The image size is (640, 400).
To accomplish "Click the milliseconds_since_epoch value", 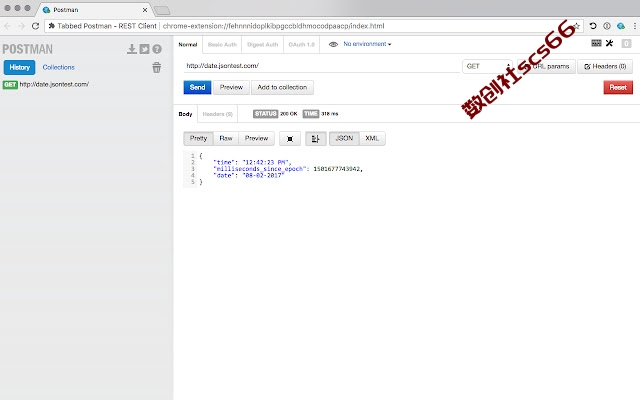I will pyautogui.click(x=337, y=169).
